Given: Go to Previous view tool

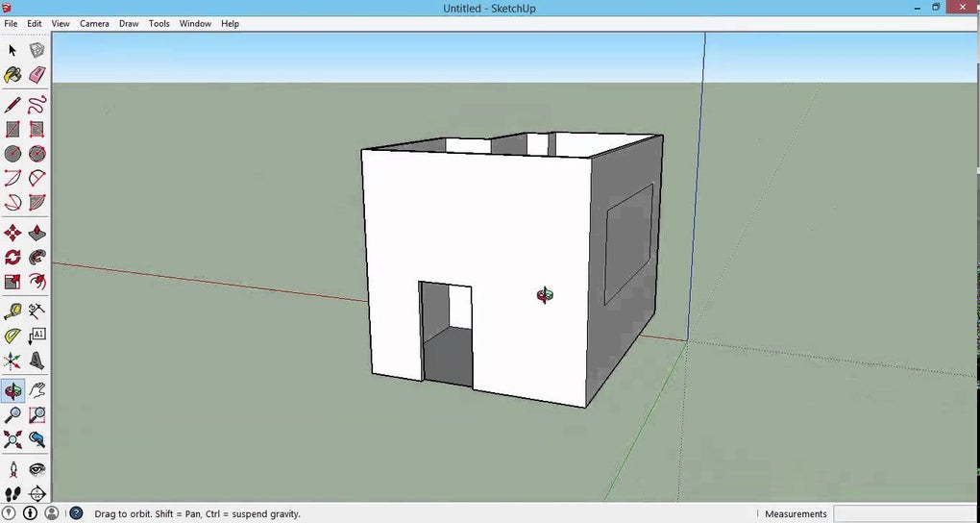Looking at the screenshot, I should click(x=37, y=439).
